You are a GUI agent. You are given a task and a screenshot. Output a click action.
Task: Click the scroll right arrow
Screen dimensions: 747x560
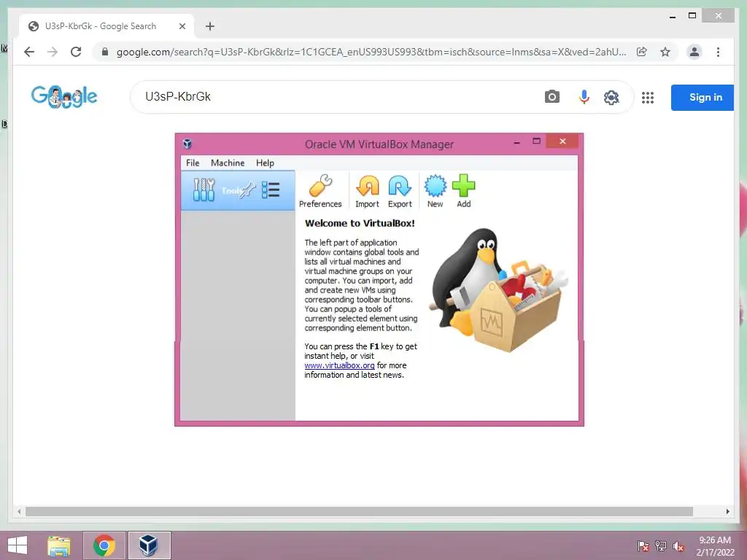click(x=727, y=511)
